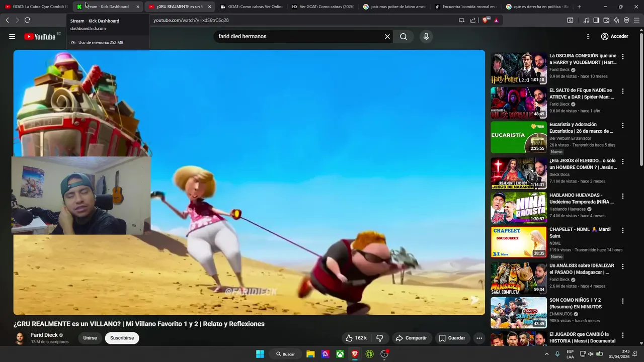Image resolution: width=644 pixels, height=362 pixels.
Task: Open SON COMO NIÑOS 1 Y 2 thumbnail
Action: tap(519, 312)
